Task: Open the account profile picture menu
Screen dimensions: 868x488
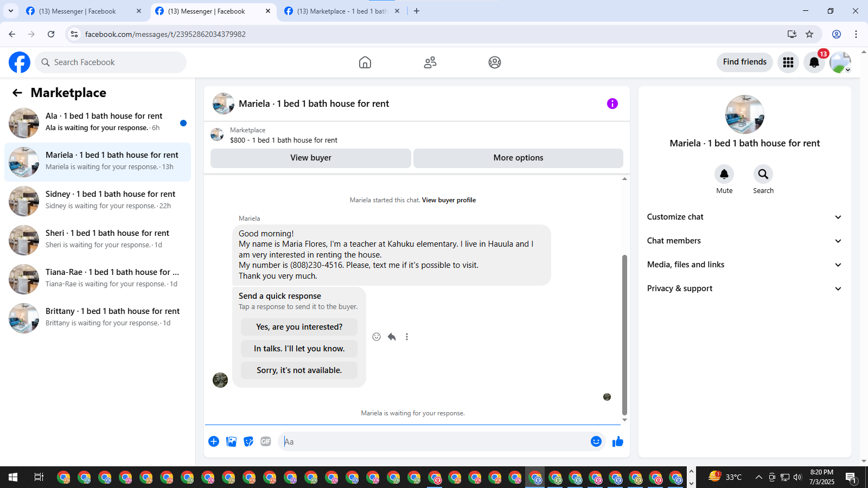Action: (x=840, y=62)
